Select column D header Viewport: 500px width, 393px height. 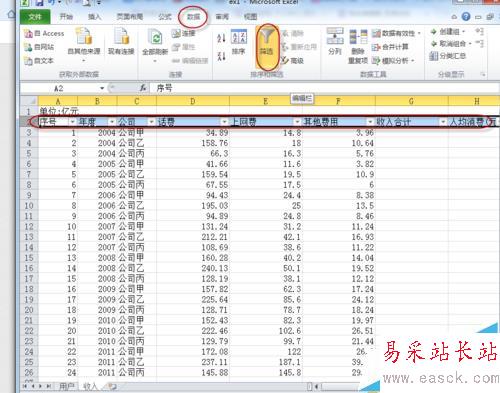tap(193, 101)
